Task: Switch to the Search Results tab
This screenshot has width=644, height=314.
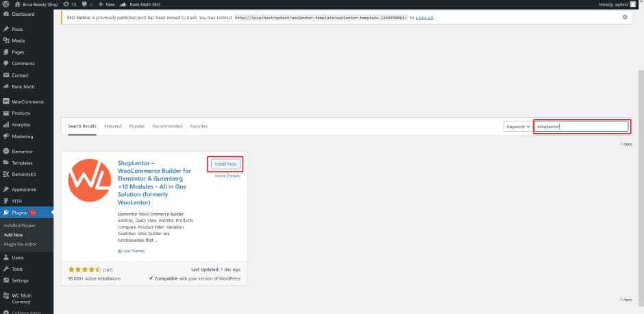Action: click(82, 126)
